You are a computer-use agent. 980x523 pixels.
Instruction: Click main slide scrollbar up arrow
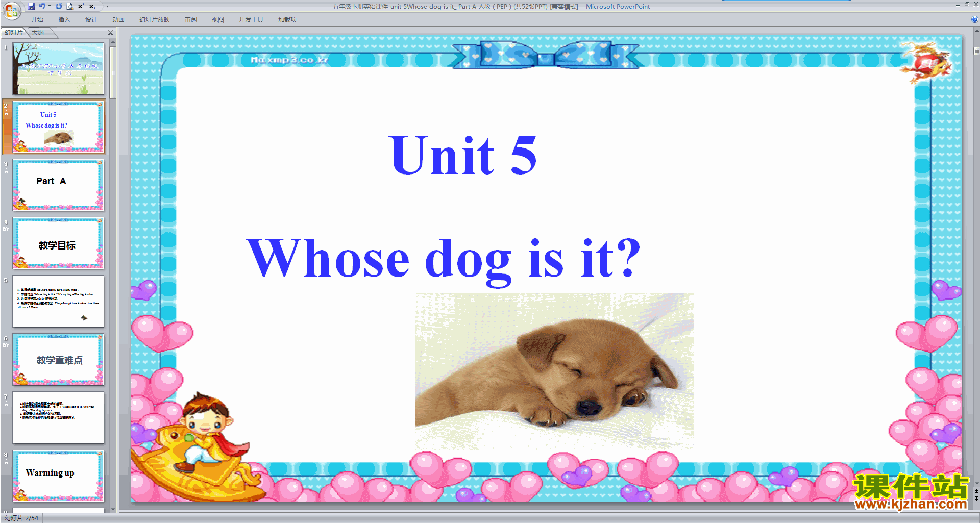point(976,31)
